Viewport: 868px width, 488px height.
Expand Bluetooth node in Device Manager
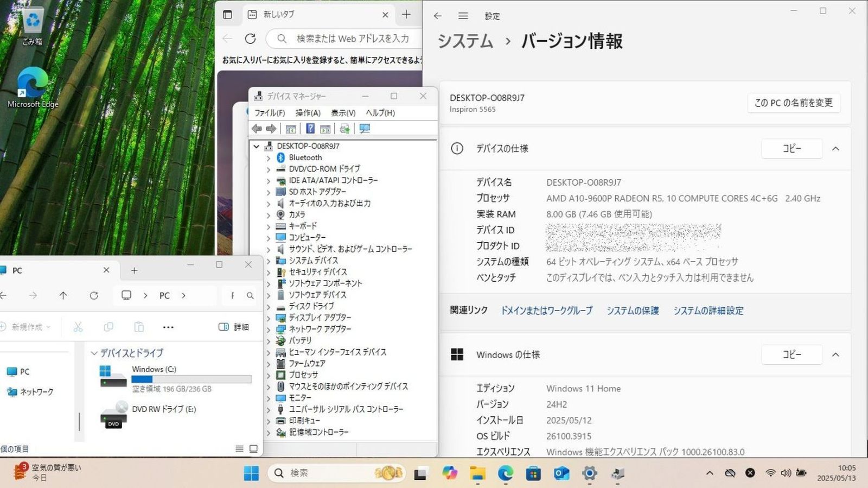tap(268, 158)
